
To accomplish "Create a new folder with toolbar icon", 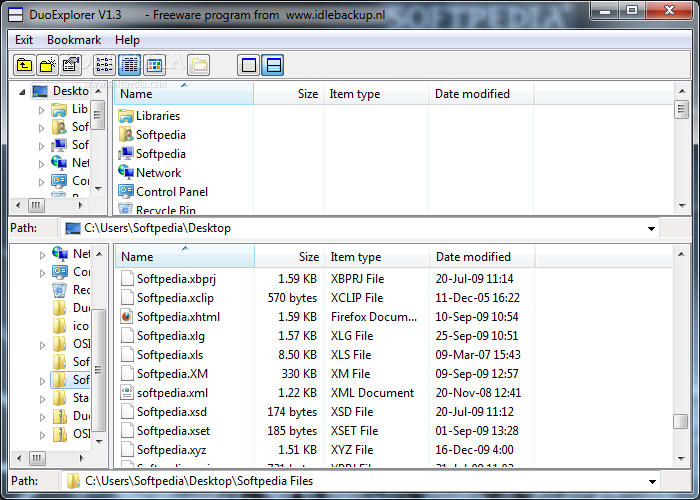I will click(48, 65).
